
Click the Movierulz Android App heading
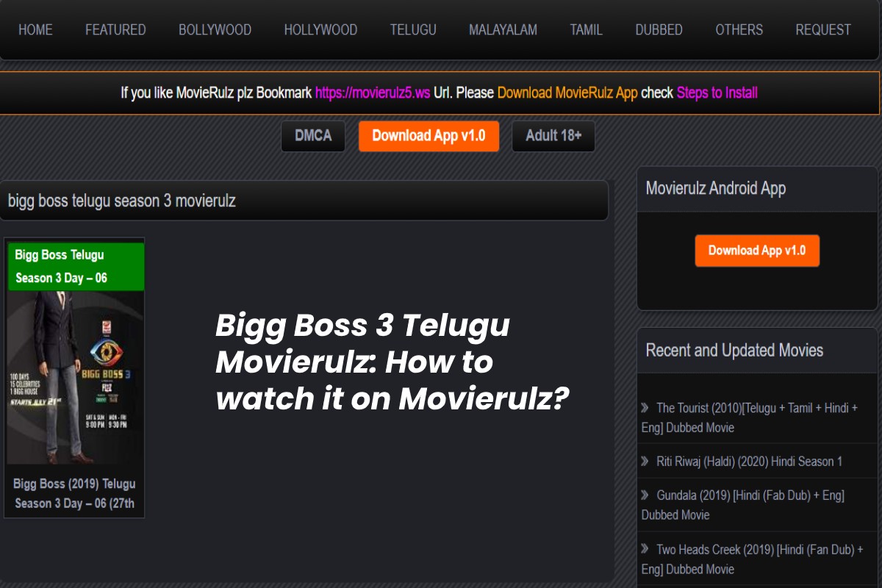pos(716,188)
